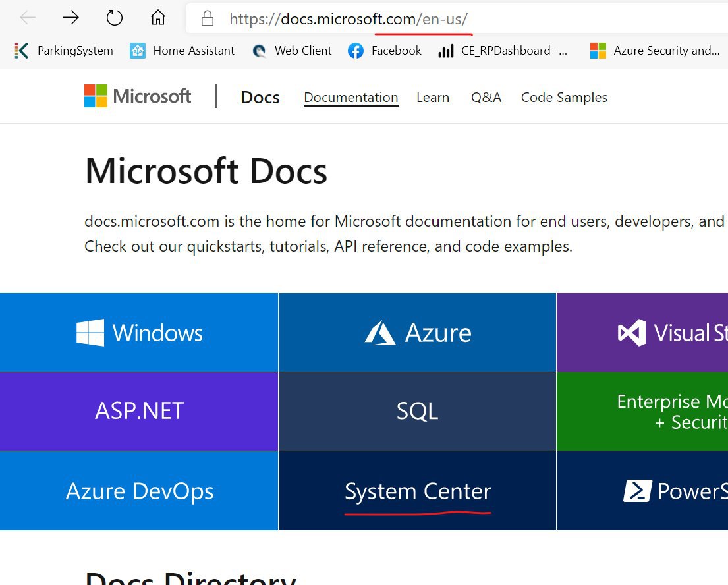Open the Visual Studio product tile
Screen dimensions: 728x585
(642, 333)
